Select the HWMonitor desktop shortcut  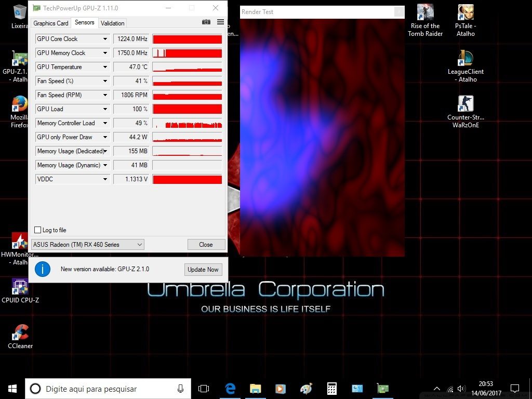[19, 249]
